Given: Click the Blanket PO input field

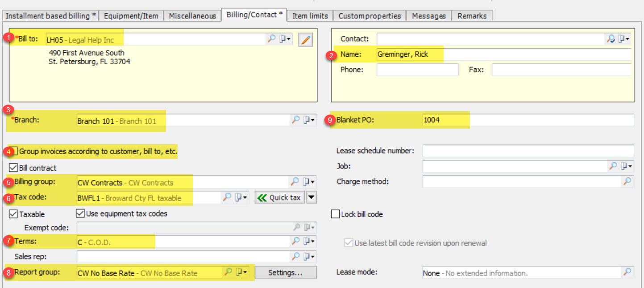Looking at the screenshot, I should [x=527, y=120].
